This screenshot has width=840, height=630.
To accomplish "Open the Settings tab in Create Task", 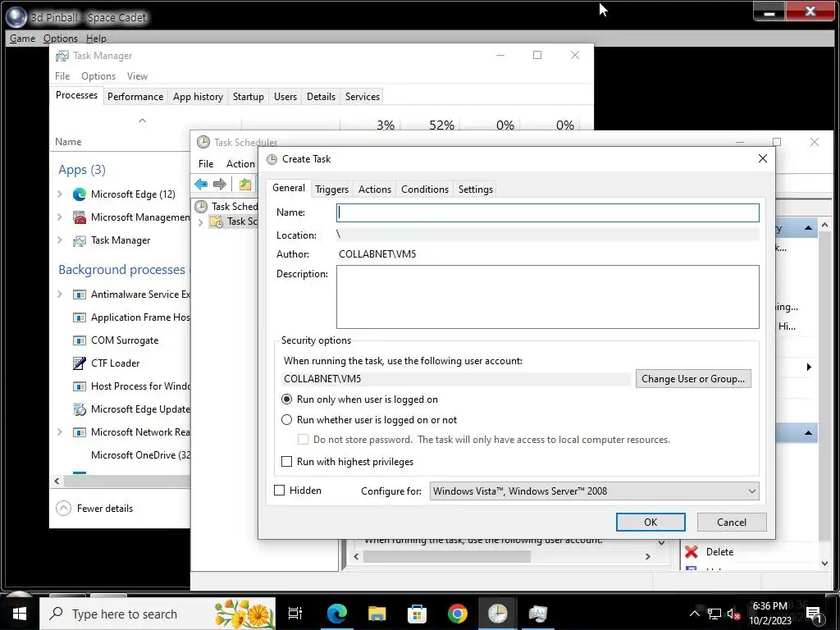I will coord(476,189).
